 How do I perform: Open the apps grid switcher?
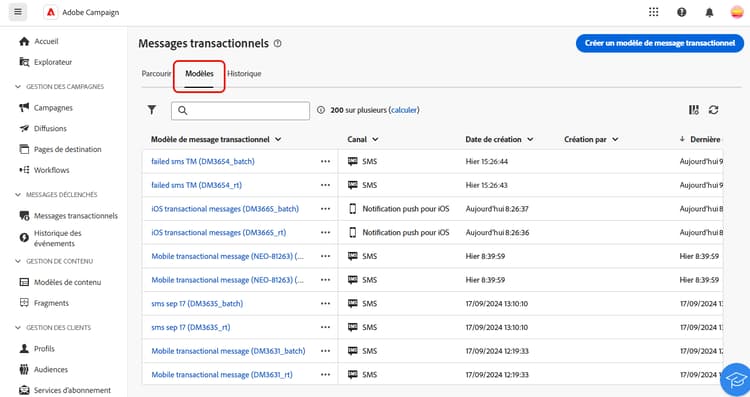653,12
